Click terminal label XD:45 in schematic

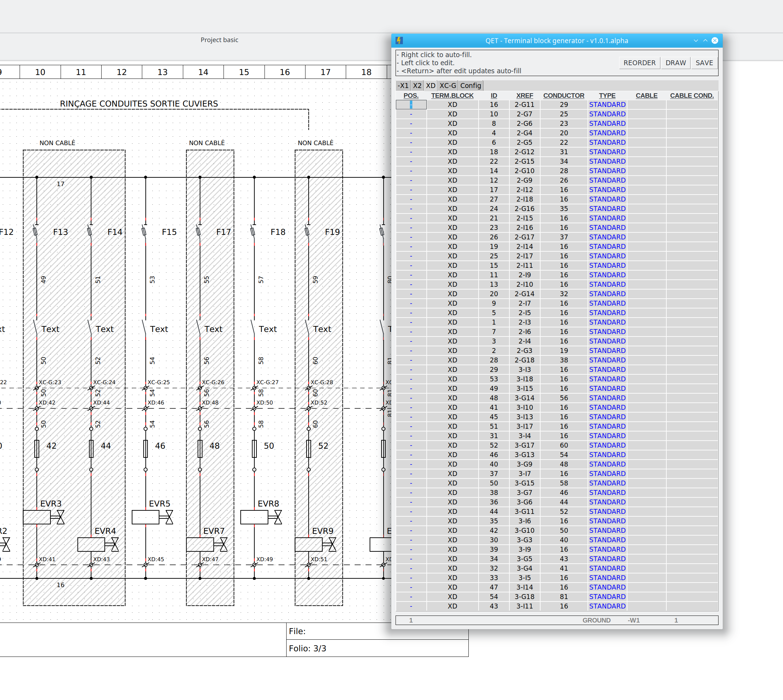point(156,559)
